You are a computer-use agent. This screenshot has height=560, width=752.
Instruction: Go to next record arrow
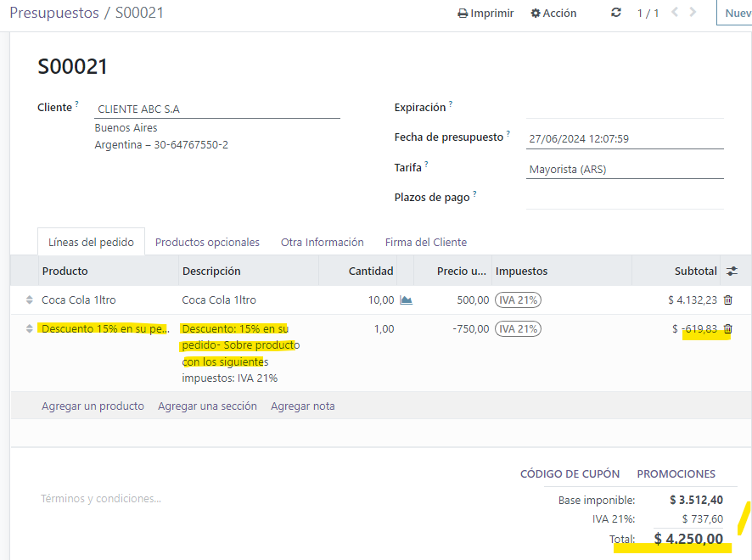[693, 12]
